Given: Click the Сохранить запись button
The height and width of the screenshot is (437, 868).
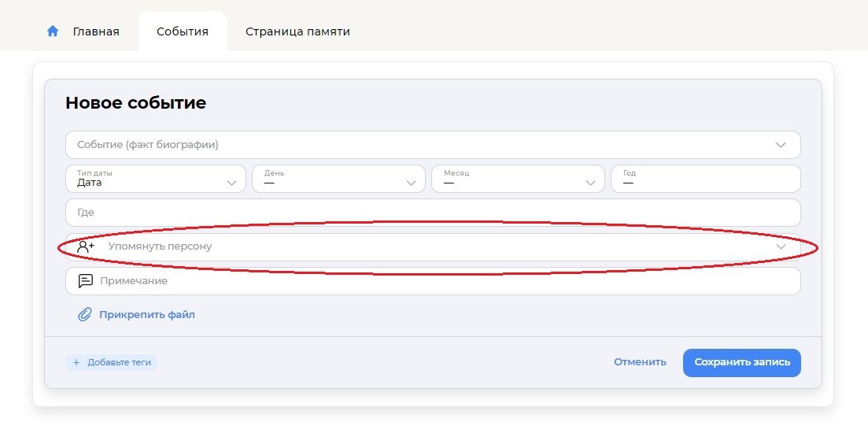Looking at the screenshot, I should click(x=742, y=363).
